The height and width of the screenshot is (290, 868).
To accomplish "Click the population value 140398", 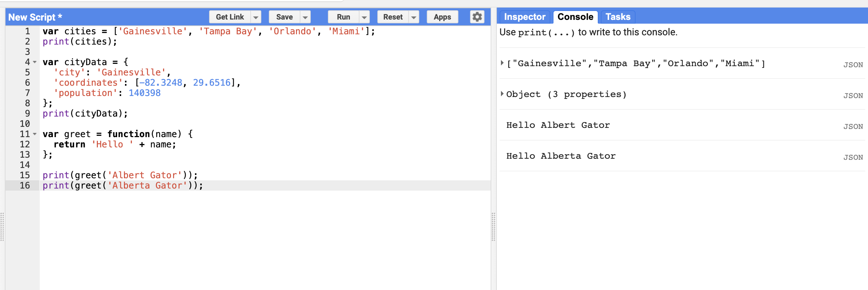I will [145, 93].
